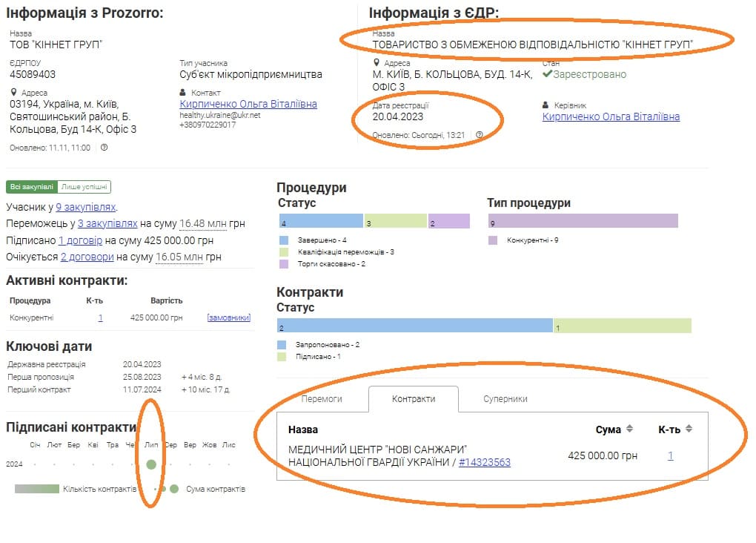
Task: Click the July 2024 contract dot
Action: click(x=151, y=464)
